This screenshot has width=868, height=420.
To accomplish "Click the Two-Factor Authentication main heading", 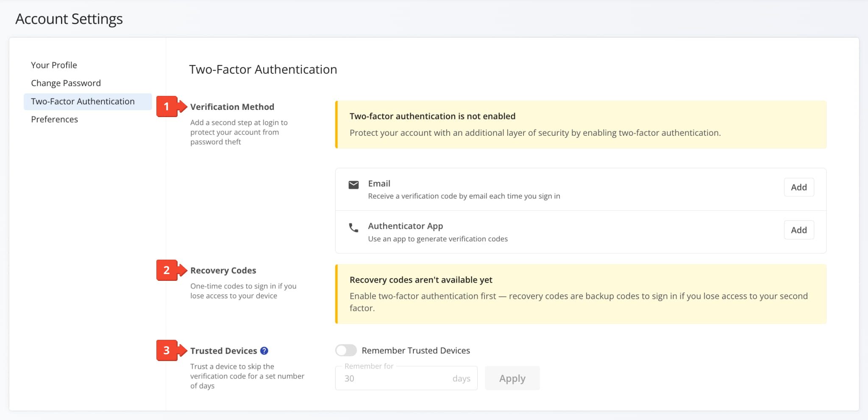I will click(x=263, y=70).
